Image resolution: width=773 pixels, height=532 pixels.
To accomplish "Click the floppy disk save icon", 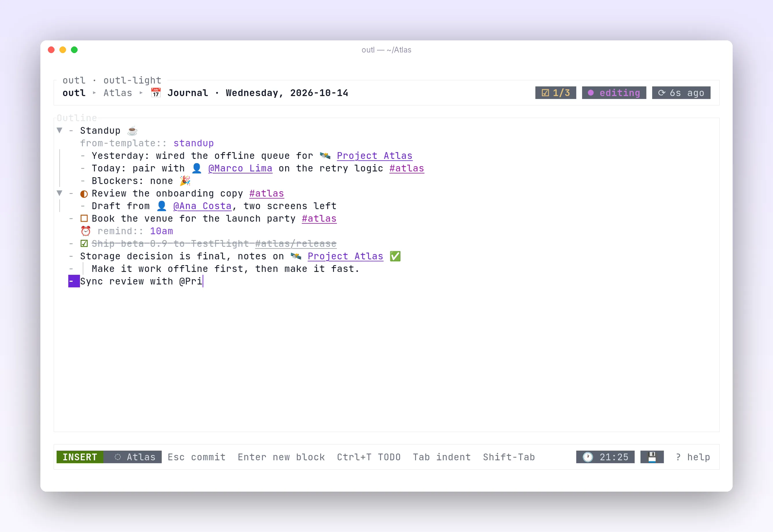I will pyautogui.click(x=652, y=457).
